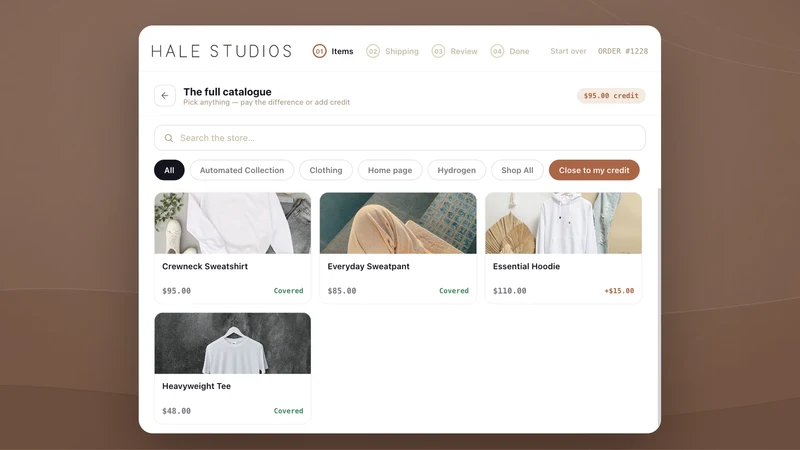Filter by Shop All collection
Image resolution: width=800 pixels, height=450 pixels.
coord(517,170)
